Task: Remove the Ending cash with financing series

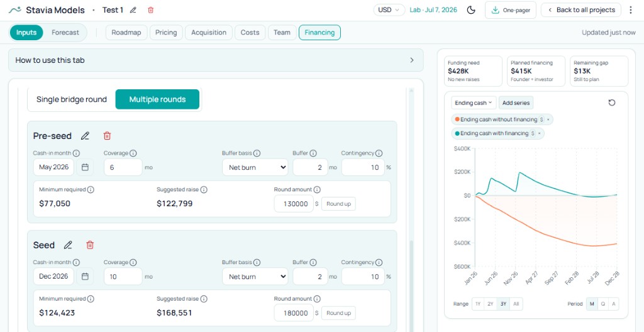Action: [x=539, y=133]
